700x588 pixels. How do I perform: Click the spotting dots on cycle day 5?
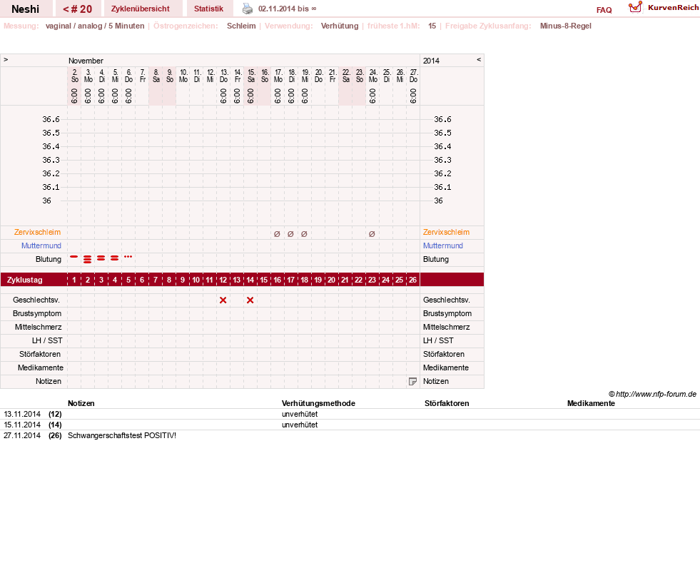(x=128, y=257)
